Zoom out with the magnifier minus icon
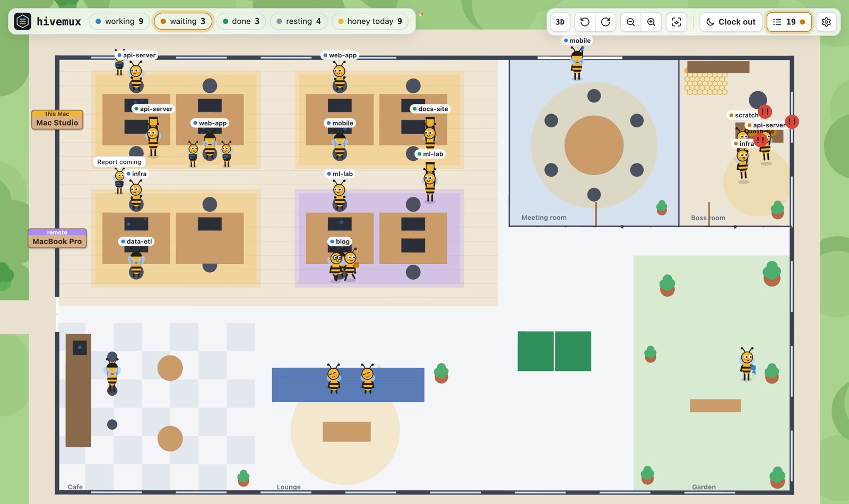This screenshot has height=504, width=849. 630,22
